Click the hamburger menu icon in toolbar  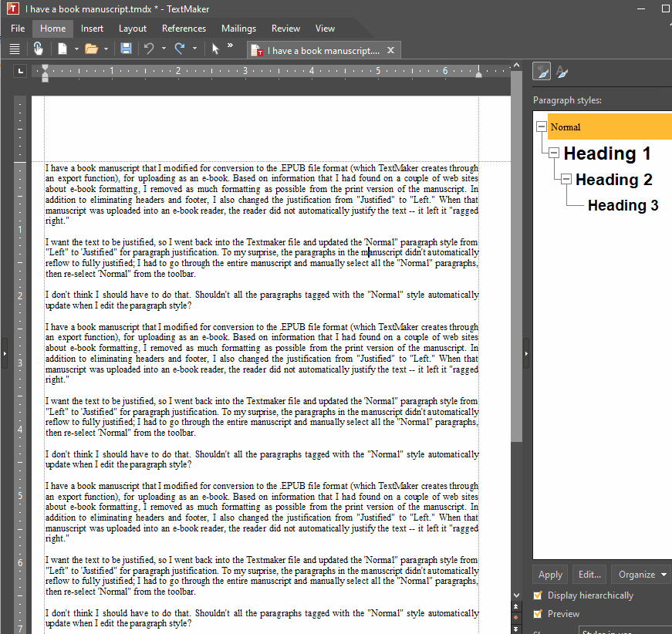click(x=14, y=49)
